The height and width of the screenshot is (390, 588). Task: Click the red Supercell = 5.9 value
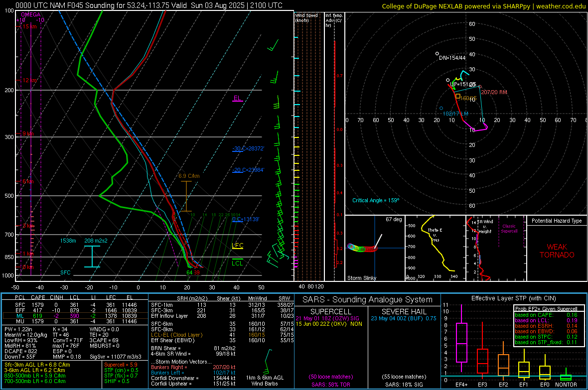[x=121, y=365]
